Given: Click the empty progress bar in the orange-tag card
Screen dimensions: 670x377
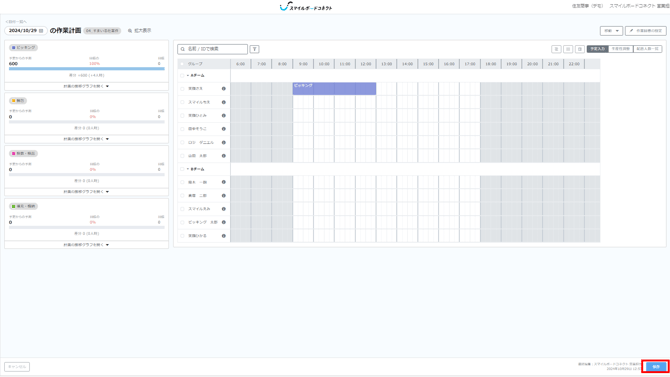Looking at the screenshot, I should [86, 122].
